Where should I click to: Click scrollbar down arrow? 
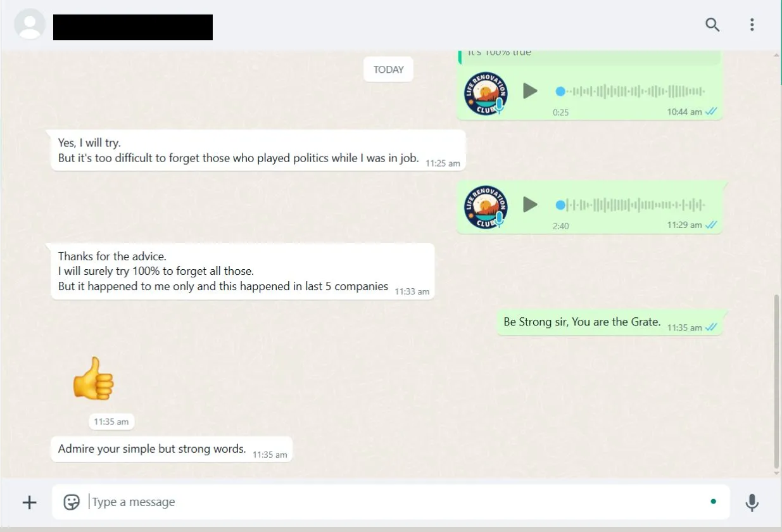pyautogui.click(x=777, y=473)
